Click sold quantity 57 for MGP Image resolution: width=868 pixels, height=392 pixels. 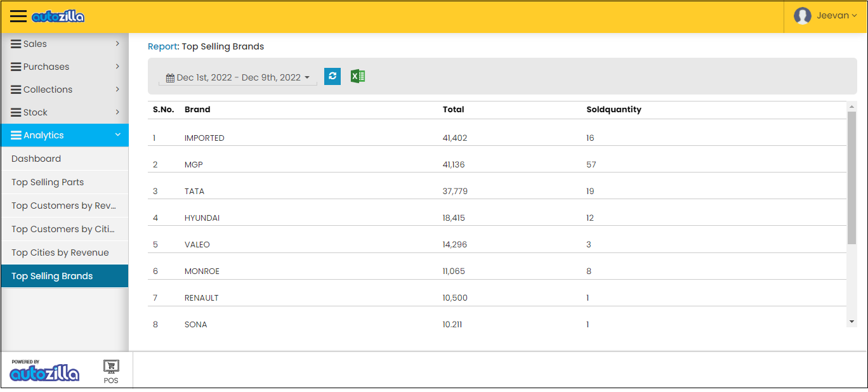(x=591, y=164)
